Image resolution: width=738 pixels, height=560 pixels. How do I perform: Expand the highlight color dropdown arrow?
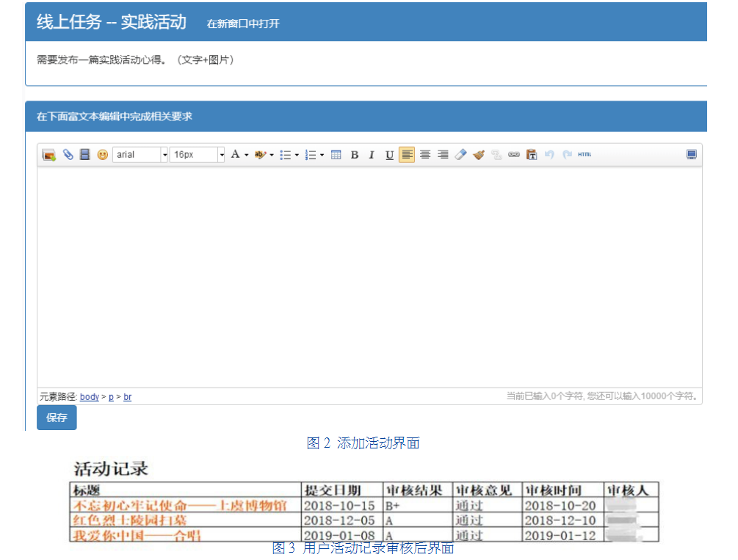click(272, 155)
